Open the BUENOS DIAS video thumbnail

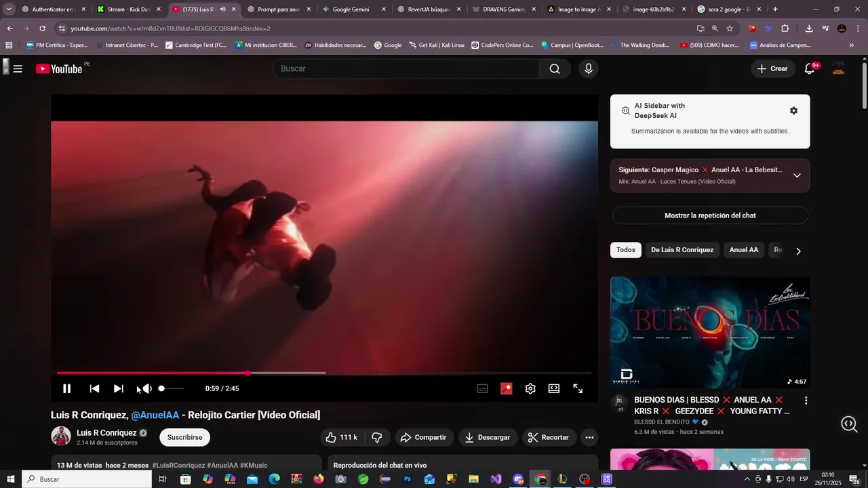[710, 332]
